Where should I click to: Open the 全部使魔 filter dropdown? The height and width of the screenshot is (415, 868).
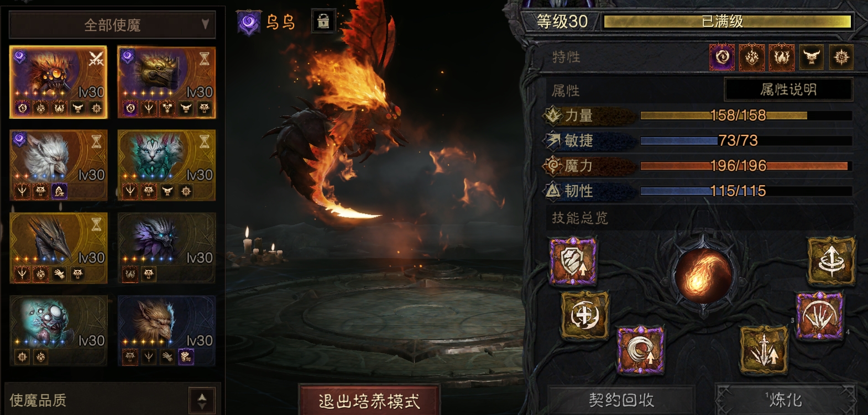coord(112,25)
